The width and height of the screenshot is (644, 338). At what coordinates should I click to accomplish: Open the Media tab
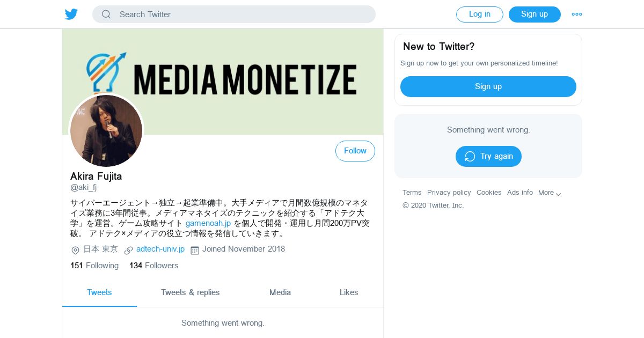[x=280, y=292]
